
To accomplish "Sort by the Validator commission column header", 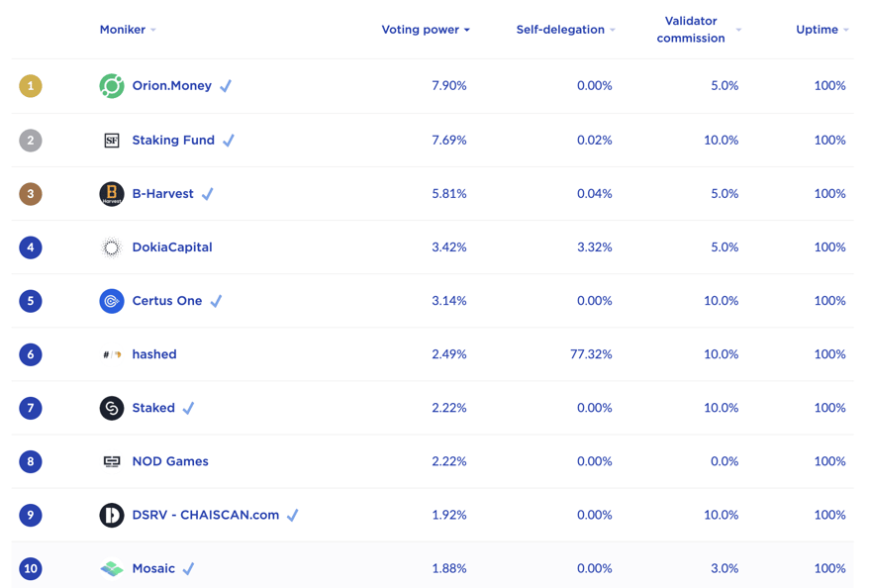I will click(698, 30).
